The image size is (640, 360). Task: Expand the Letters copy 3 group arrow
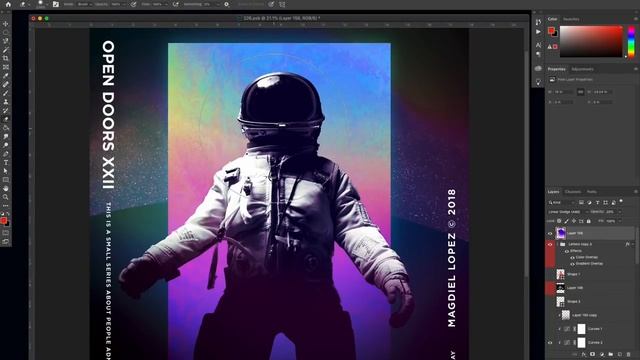pyautogui.click(x=558, y=244)
